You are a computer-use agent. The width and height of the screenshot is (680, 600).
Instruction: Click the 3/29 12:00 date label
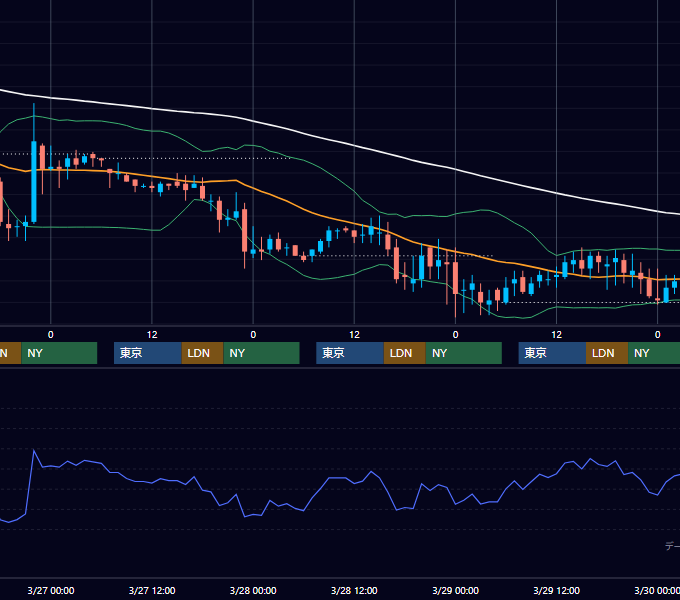click(556, 590)
